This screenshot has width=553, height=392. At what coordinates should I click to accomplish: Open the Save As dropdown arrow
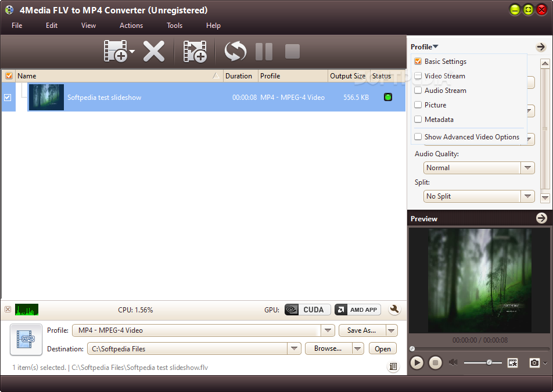click(392, 330)
